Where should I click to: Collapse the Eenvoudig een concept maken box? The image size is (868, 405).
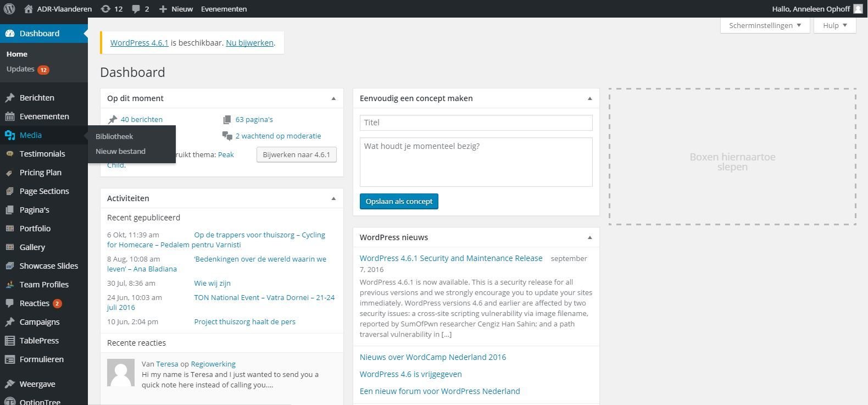[x=589, y=98]
